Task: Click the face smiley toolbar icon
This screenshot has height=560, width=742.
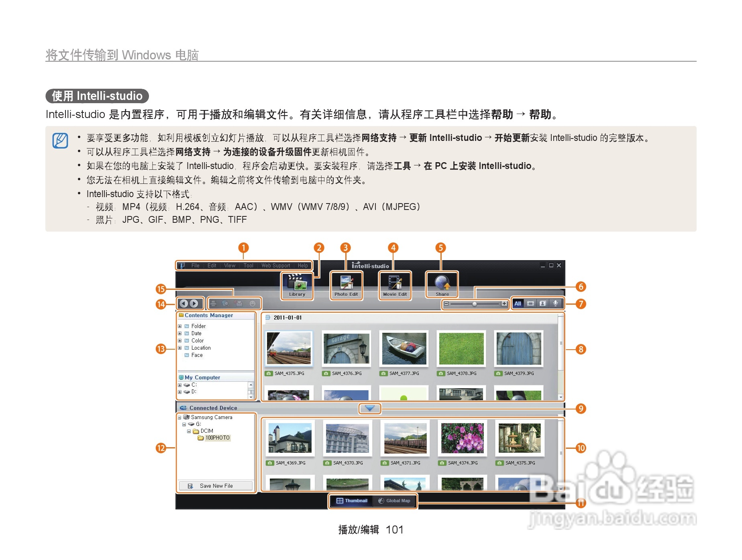Action: [253, 304]
